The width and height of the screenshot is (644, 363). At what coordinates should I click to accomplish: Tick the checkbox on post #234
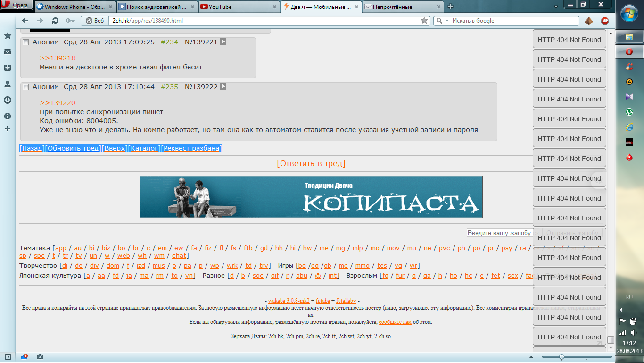26,42
